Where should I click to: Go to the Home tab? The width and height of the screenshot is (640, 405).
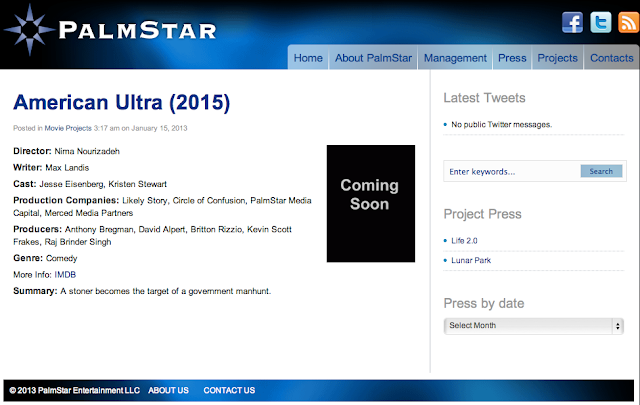click(308, 58)
